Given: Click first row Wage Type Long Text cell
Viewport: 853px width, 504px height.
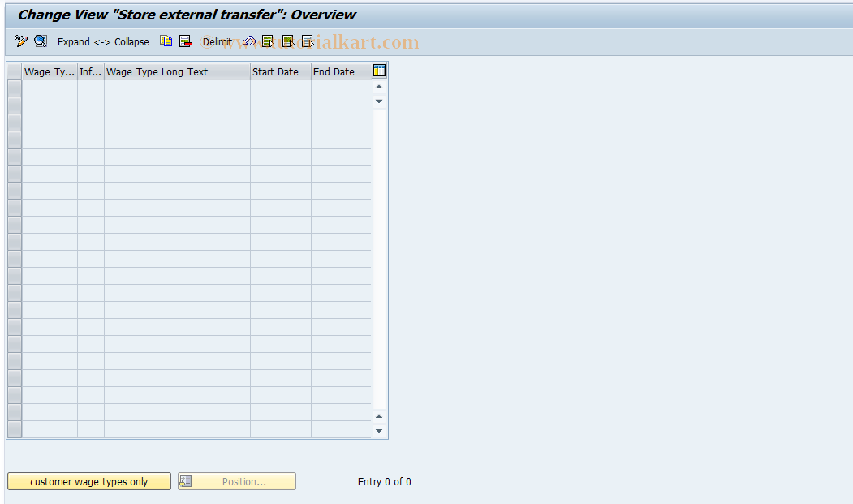Looking at the screenshot, I should pos(178,88).
